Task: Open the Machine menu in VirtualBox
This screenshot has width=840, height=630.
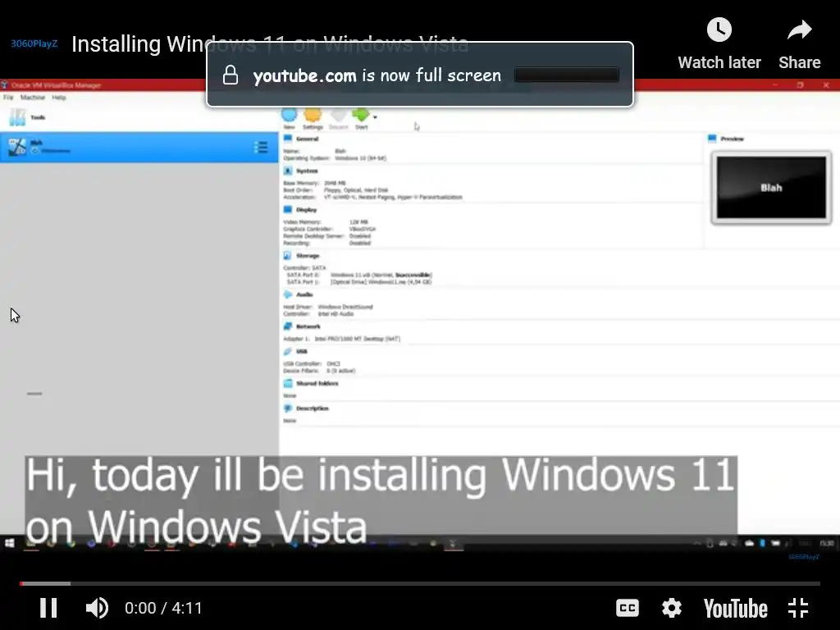Action: 33,98
